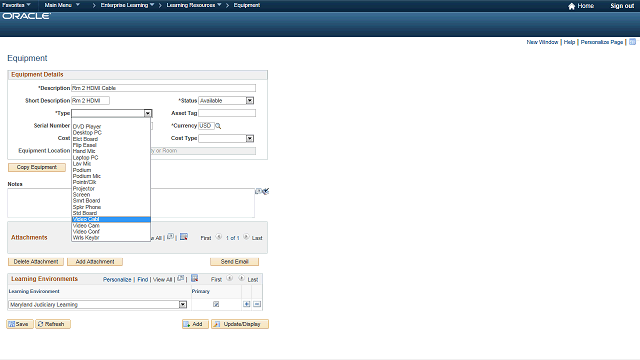The image size is (640, 360).
Task: Choose Flip Easel from Type list
Action: click(111, 145)
